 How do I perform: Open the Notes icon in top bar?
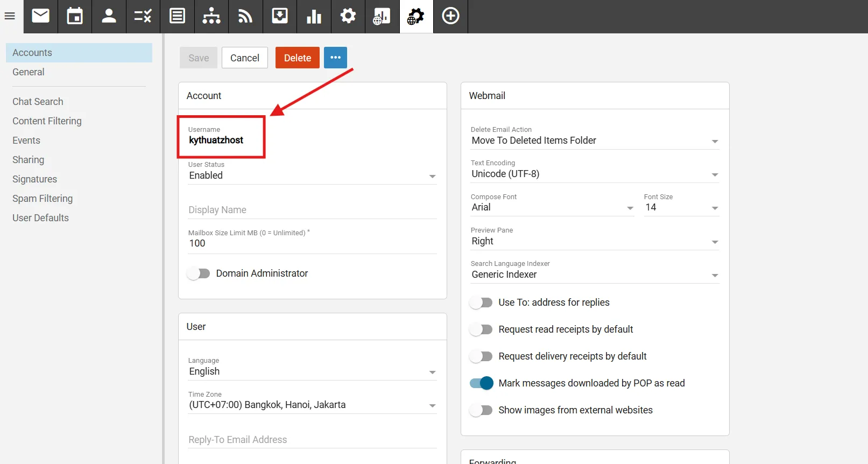pyautogui.click(x=177, y=16)
